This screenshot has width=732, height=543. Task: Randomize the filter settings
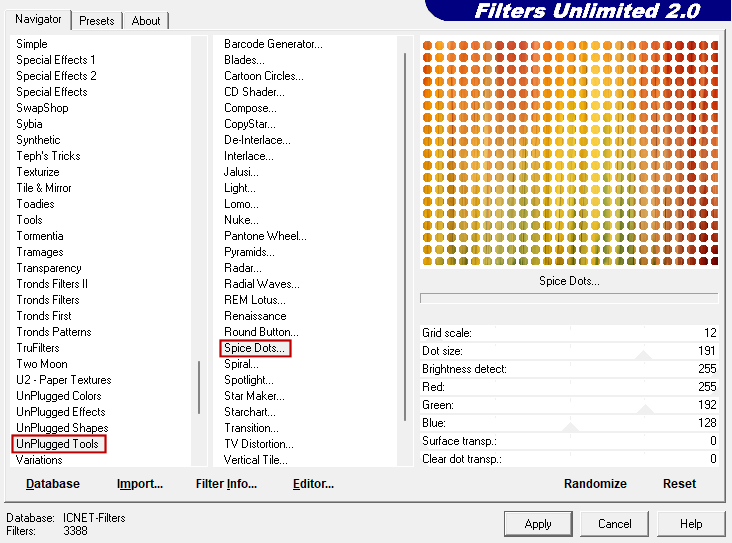pyautogui.click(x=595, y=484)
